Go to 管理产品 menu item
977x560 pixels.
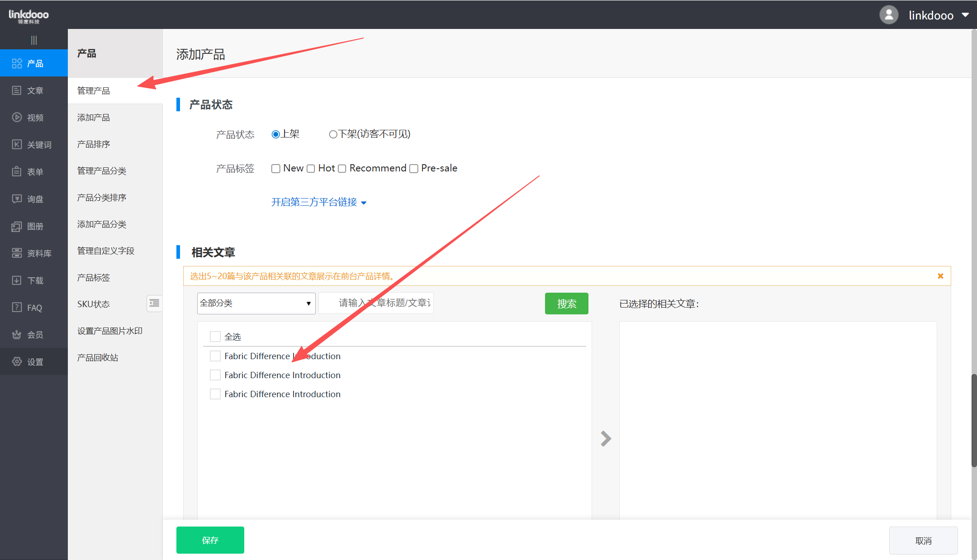(x=94, y=91)
